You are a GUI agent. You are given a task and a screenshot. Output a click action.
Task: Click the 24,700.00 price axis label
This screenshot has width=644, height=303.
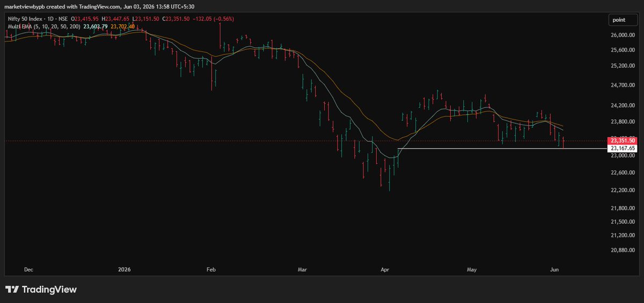click(623, 85)
